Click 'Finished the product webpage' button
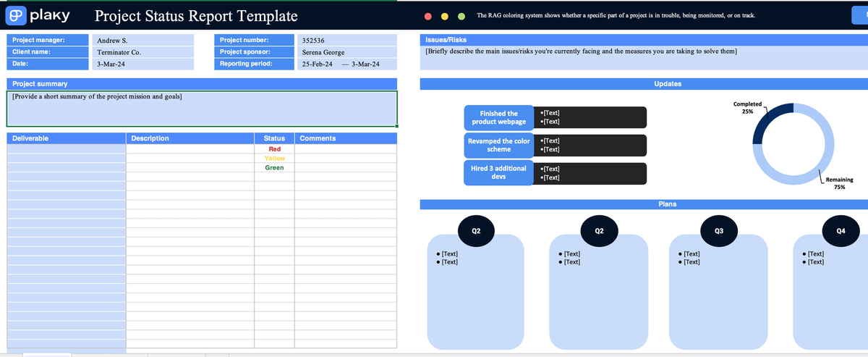 coord(498,118)
